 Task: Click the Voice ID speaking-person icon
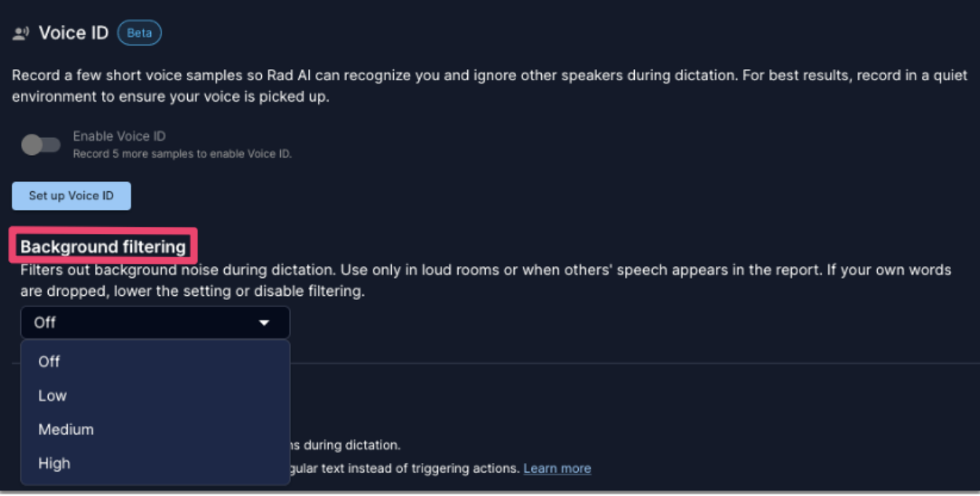tap(20, 33)
